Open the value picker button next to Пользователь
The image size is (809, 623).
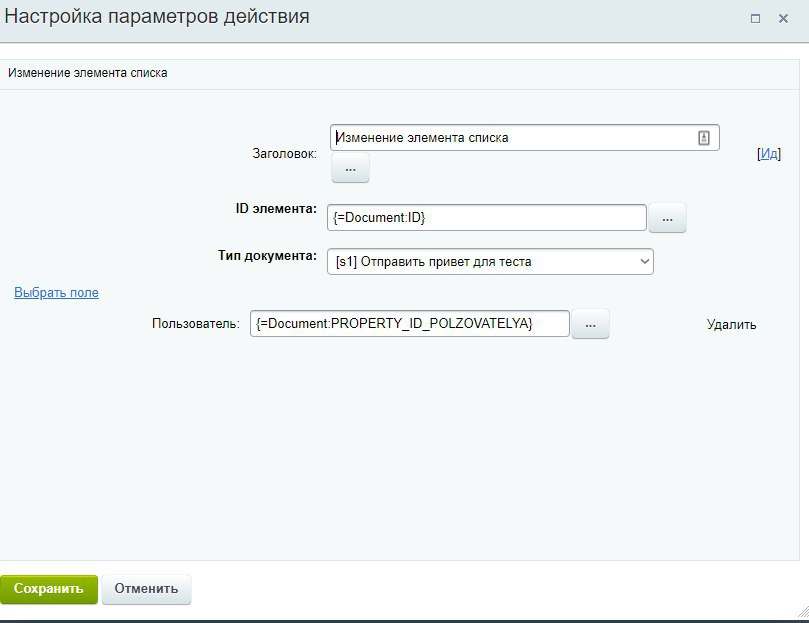tap(590, 324)
